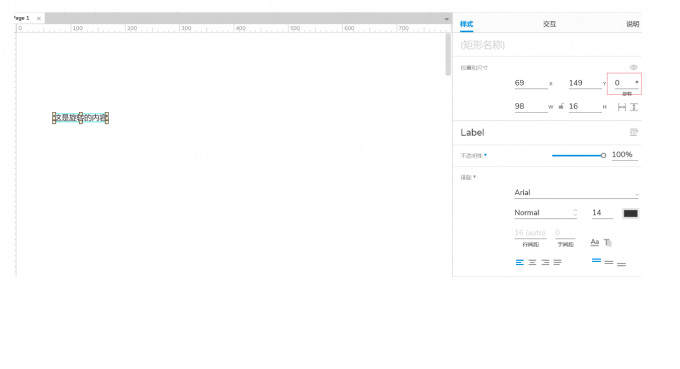Align text left
This screenshot has width=680, height=369.
[520, 262]
